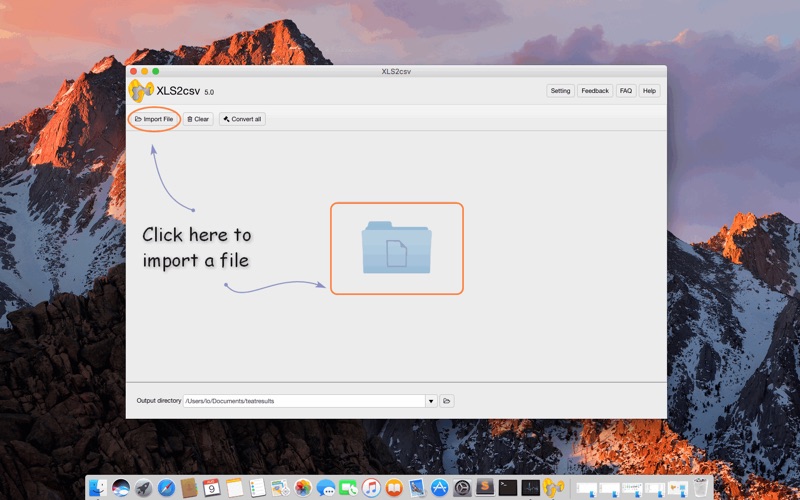Open Finder from the dock
The width and height of the screenshot is (800, 500).
98,488
